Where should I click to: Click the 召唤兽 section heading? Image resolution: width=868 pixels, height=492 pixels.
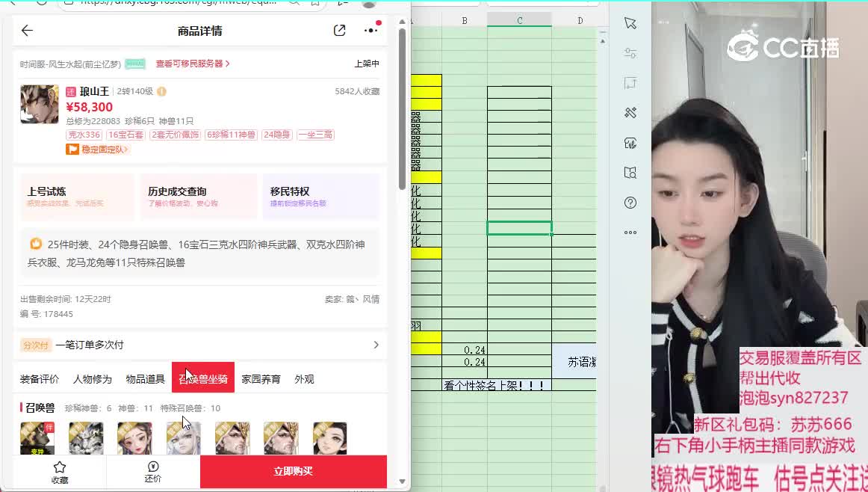tap(40, 408)
